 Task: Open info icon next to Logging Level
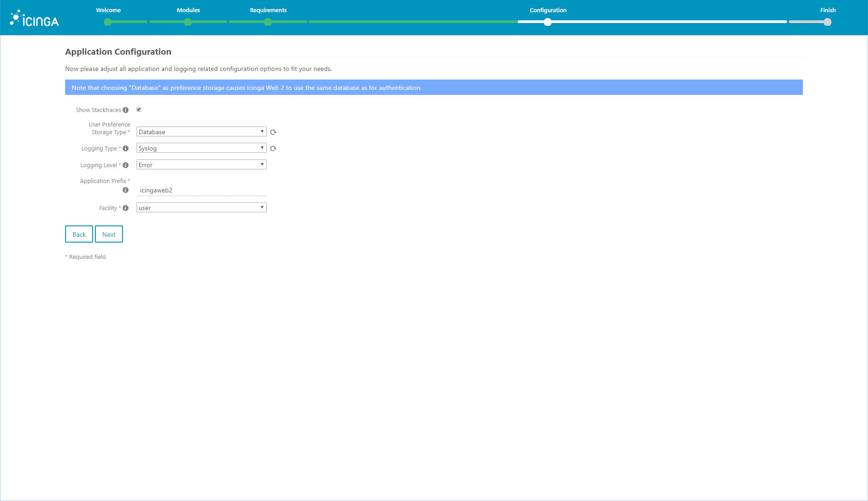tap(126, 165)
